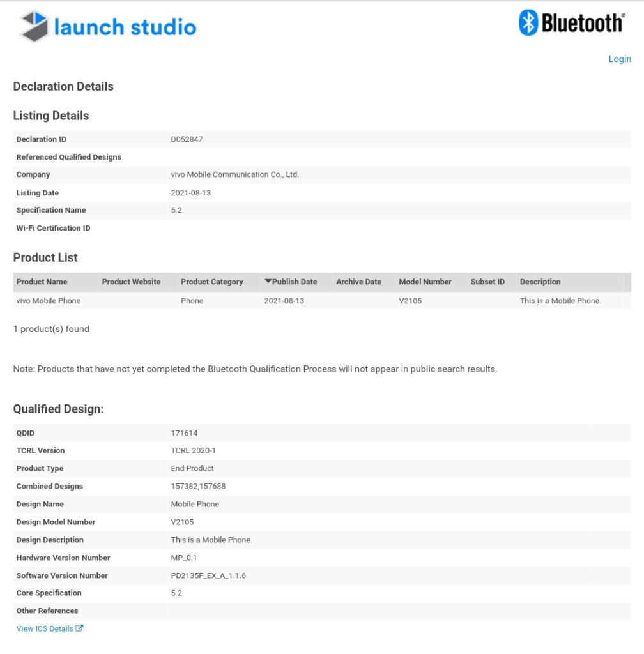This screenshot has width=644, height=654.
Task: Open the Login link
Action: 619,59
